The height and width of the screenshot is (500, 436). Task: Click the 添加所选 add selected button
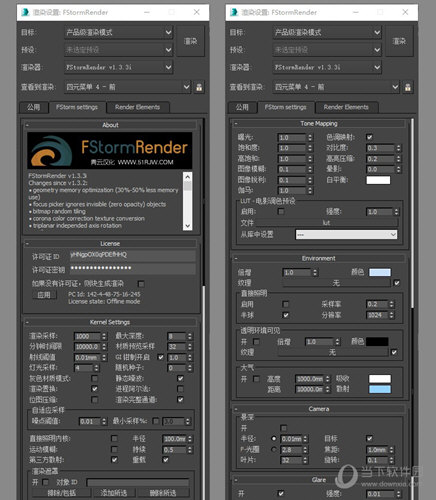click(x=114, y=493)
